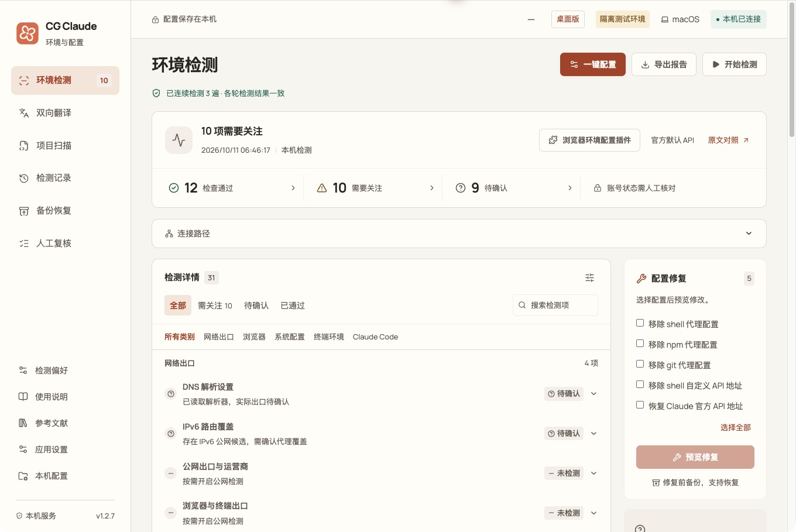The width and height of the screenshot is (796, 532).
Task: Expand the 10 需要关注 summary
Action: pyautogui.click(x=375, y=188)
